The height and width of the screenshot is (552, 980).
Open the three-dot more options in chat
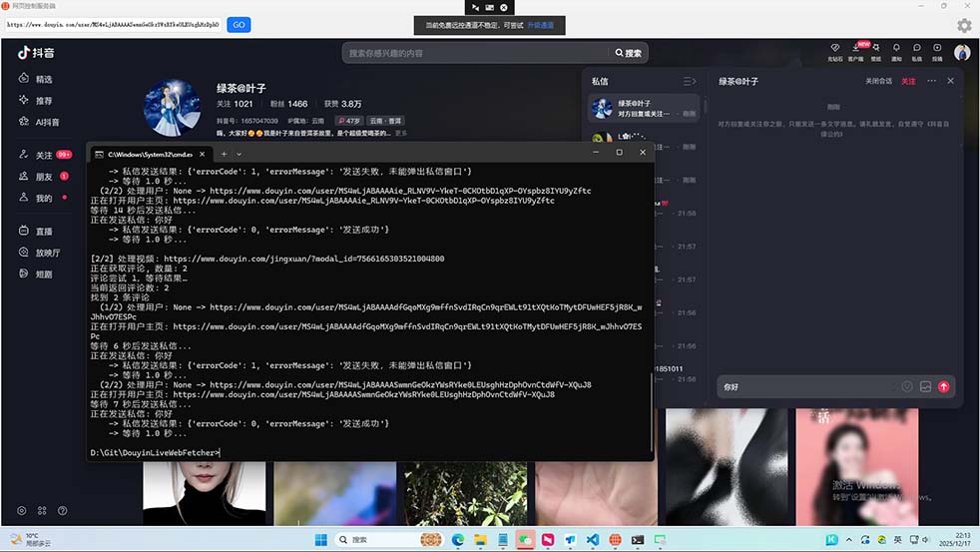(931, 81)
